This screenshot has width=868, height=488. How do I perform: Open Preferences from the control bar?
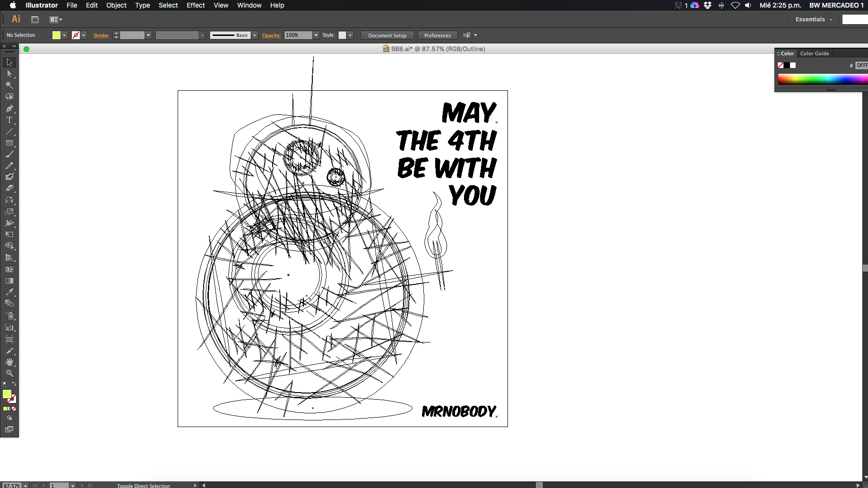437,35
